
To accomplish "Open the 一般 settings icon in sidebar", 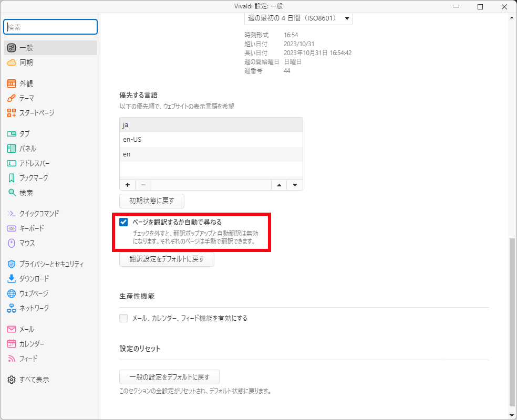I will pyautogui.click(x=12, y=48).
